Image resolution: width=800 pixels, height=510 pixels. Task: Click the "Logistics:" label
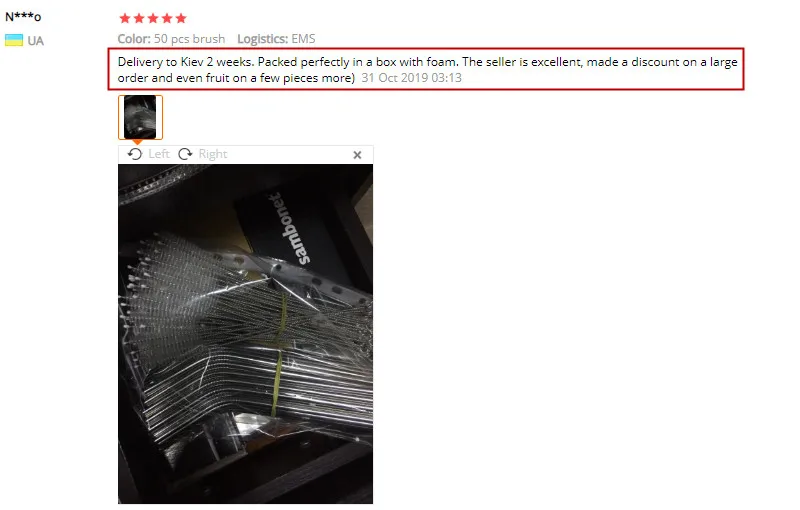coord(262,39)
